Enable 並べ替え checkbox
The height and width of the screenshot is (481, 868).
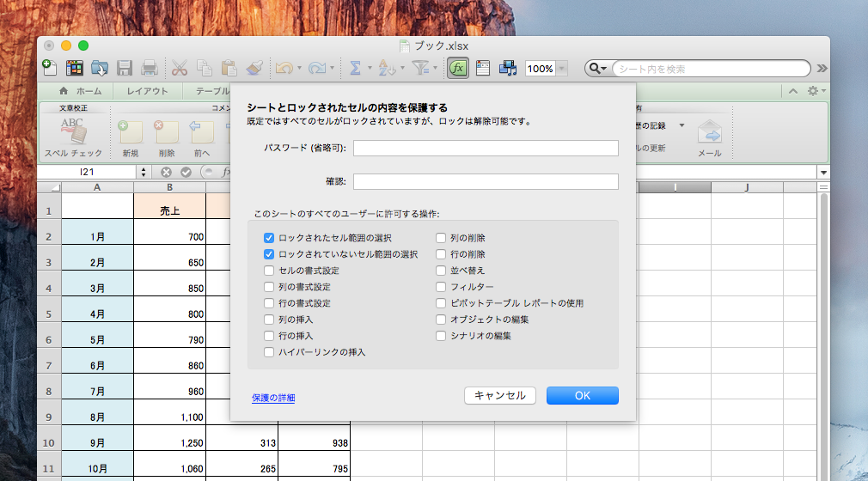pyautogui.click(x=441, y=271)
